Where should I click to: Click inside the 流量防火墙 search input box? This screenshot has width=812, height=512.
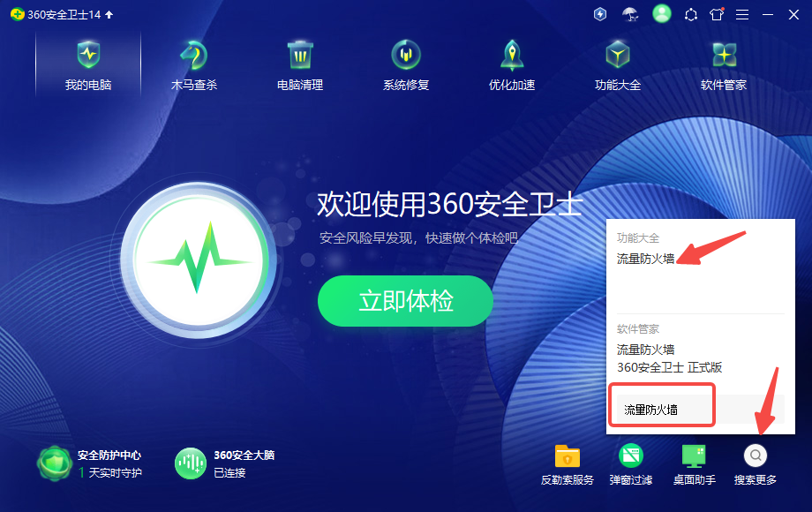(661, 405)
